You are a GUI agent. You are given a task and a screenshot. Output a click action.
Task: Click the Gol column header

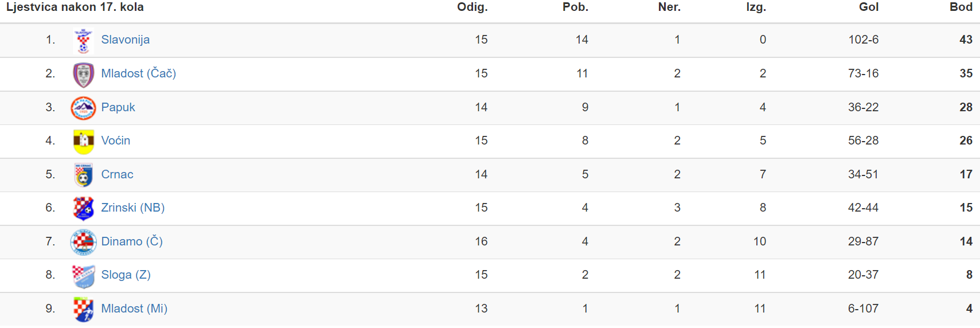869,7
